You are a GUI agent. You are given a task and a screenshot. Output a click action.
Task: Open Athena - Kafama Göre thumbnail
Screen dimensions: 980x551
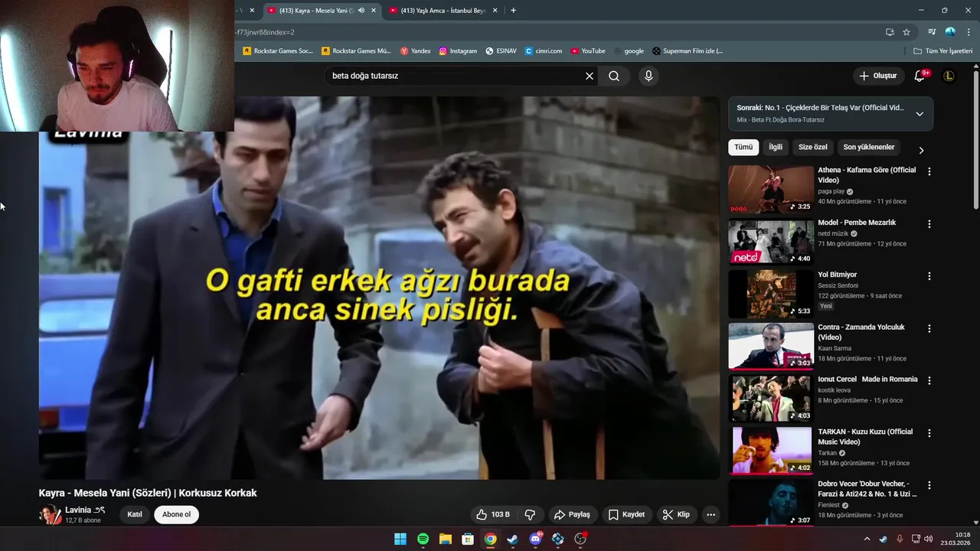[770, 189]
